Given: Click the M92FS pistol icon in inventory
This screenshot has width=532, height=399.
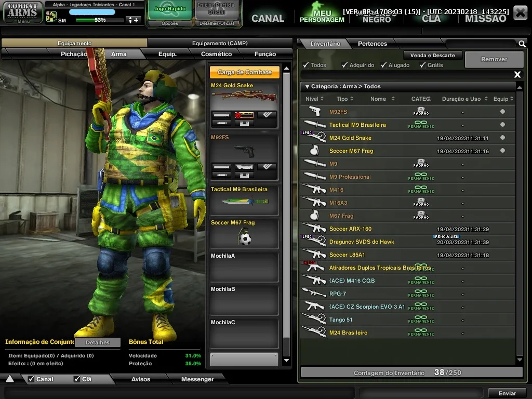Looking at the screenshot, I should [x=315, y=111].
